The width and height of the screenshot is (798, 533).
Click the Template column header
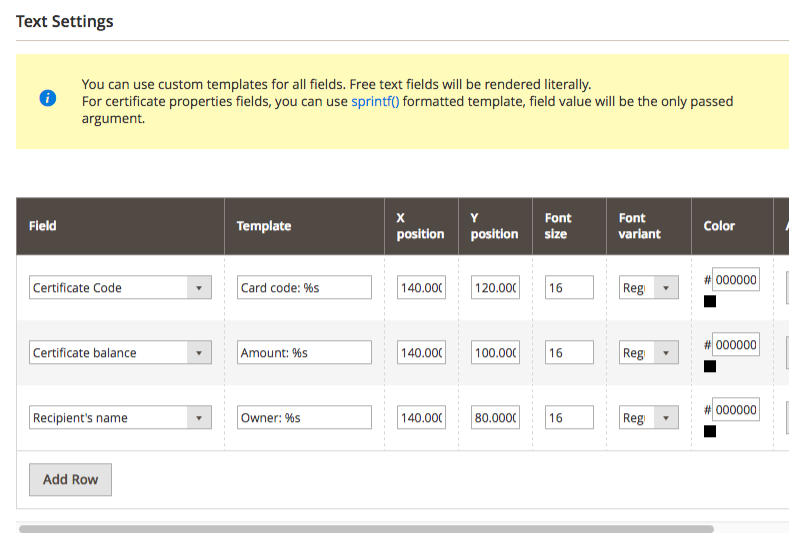304,226
